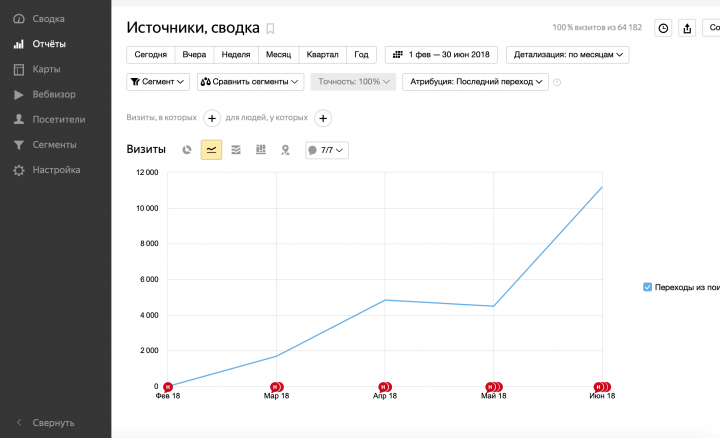
Task: Click the Настройка gear icon
Action: 19,170
